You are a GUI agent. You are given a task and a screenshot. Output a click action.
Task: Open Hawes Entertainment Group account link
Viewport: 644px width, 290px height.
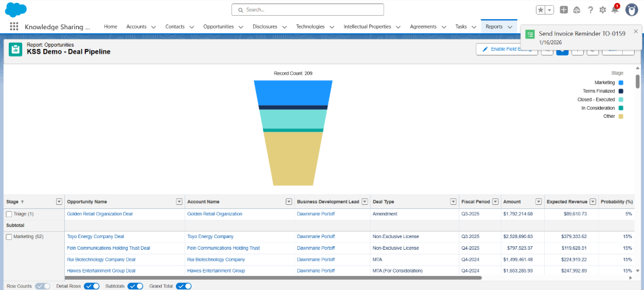[x=216, y=271]
